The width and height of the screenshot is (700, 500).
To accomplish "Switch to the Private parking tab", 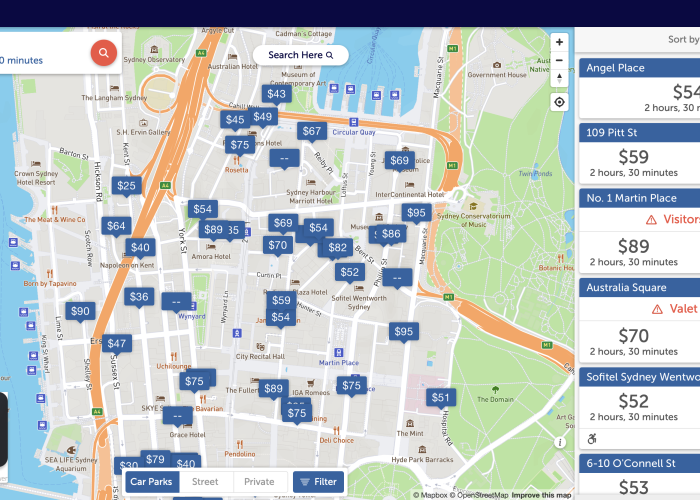I will [x=259, y=482].
